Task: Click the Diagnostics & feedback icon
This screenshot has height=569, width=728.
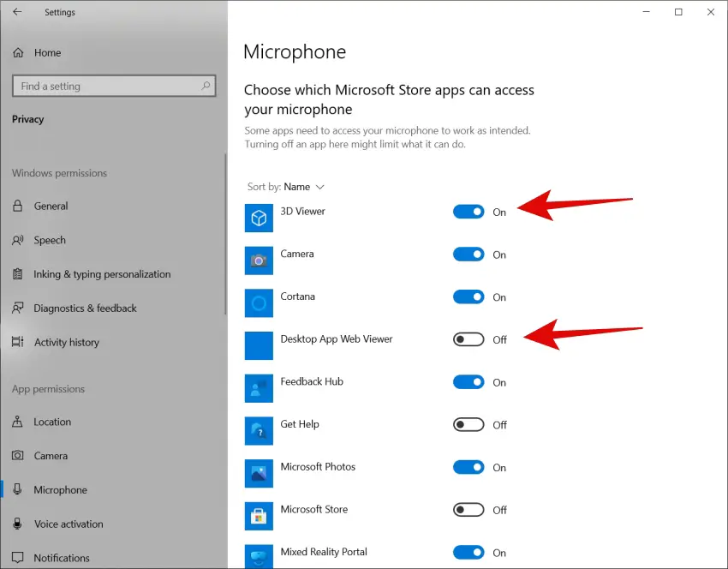Action: coord(18,308)
